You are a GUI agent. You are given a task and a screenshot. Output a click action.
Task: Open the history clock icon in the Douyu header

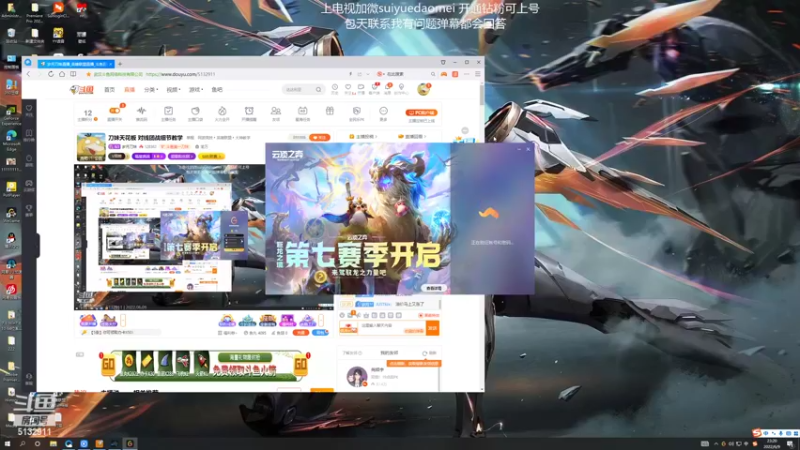335,88
